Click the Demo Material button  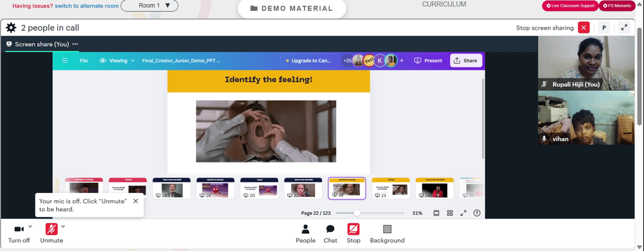292,8
